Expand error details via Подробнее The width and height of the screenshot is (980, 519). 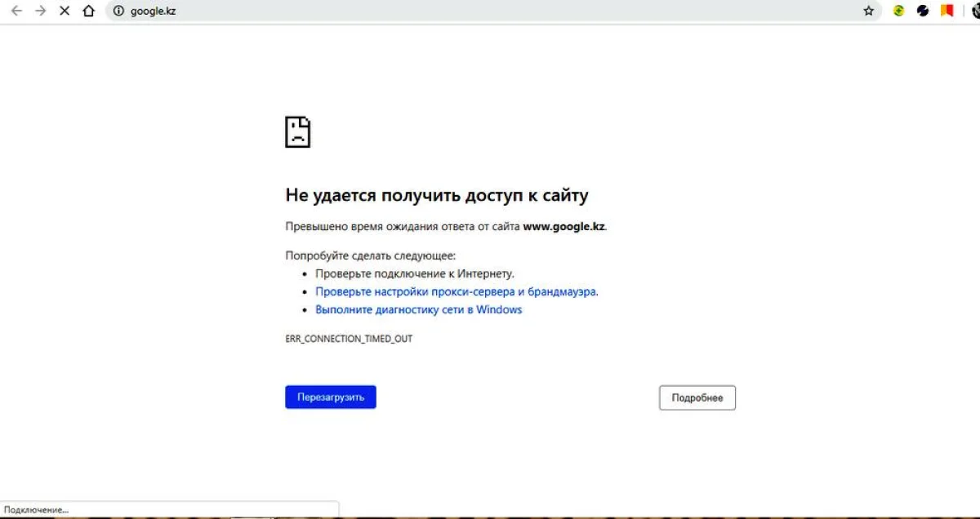[x=697, y=397]
